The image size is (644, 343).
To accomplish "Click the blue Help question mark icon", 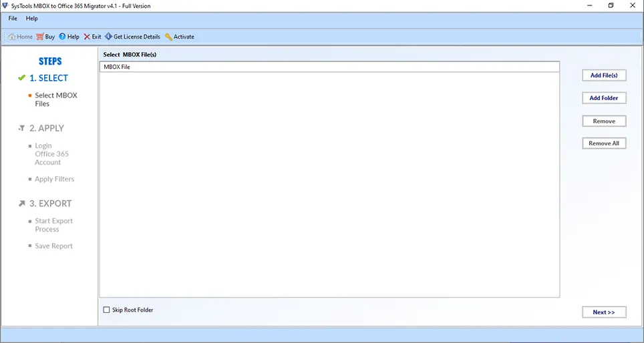I will tap(62, 37).
